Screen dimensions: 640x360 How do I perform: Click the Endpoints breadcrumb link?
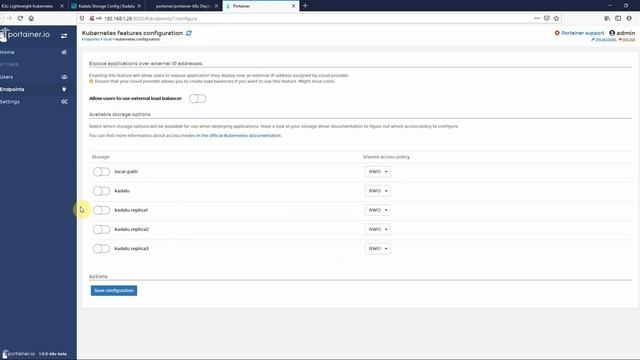coord(91,40)
